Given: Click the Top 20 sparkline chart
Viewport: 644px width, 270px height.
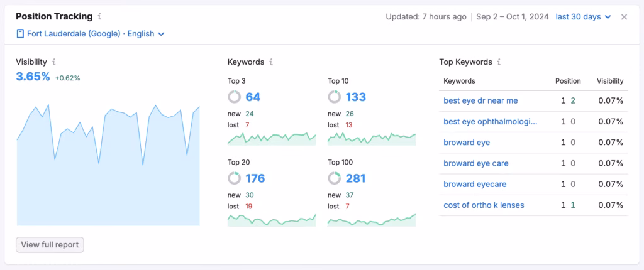Looking at the screenshot, I should 272,219.
